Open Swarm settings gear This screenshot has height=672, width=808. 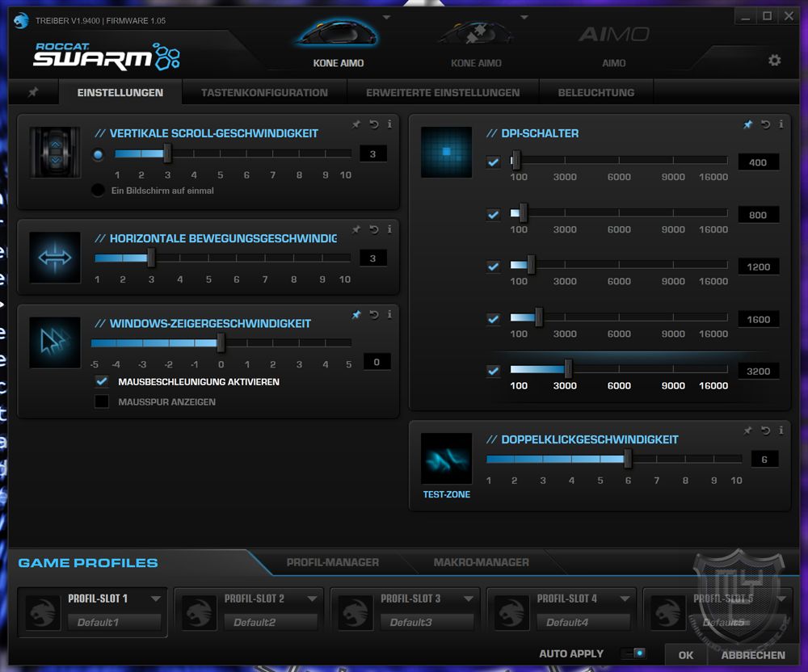tap(775, 61)
